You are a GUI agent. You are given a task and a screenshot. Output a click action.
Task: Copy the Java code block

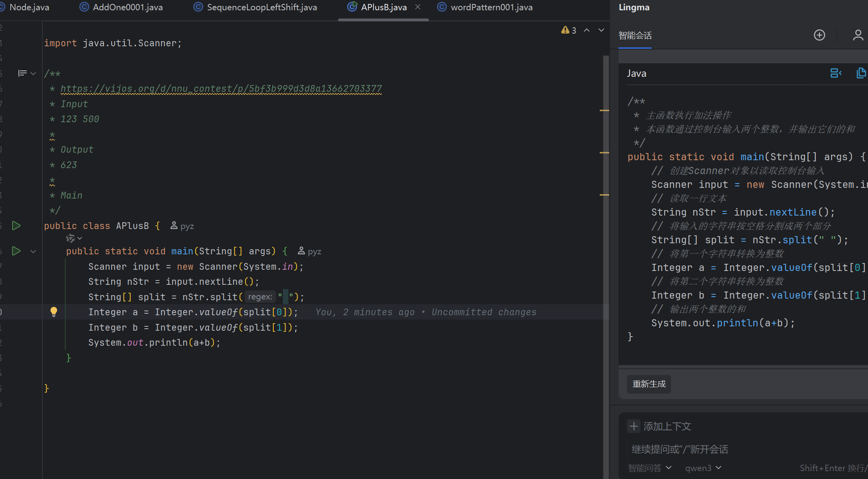point(861,73)
